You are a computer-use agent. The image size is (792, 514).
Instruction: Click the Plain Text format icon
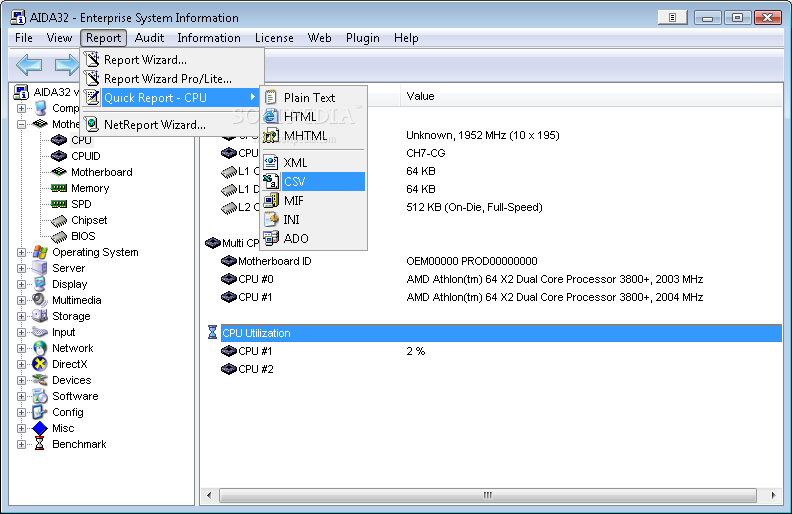click(x=271, y=97)
